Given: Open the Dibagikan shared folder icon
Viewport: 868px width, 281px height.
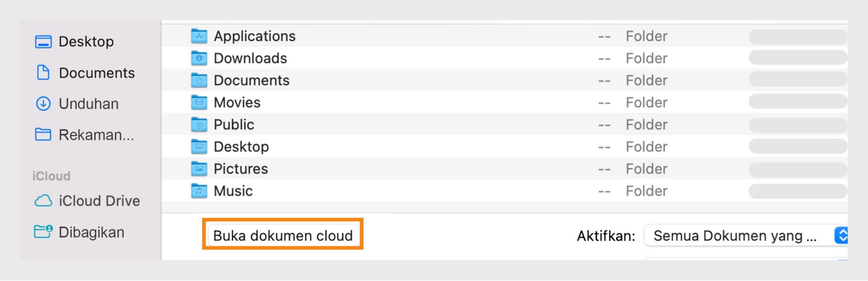Looking at the screenshot, I should click(43, 232).
